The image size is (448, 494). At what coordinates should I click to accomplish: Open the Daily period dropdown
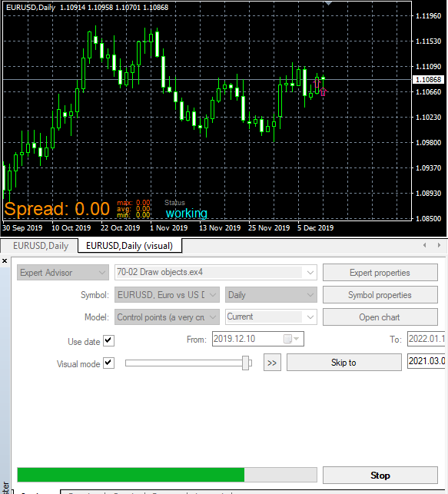pos(271,295)
